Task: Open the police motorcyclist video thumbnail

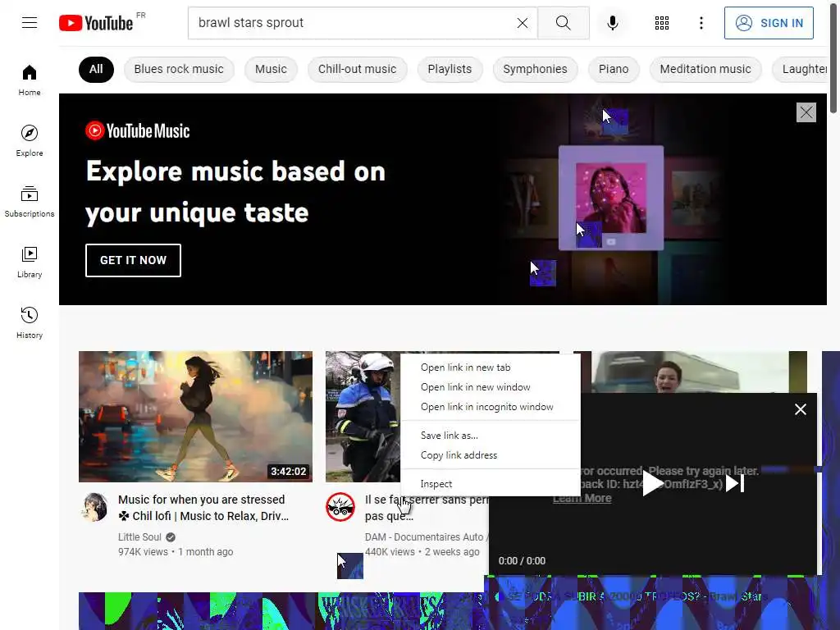Action: pos(363,417)
